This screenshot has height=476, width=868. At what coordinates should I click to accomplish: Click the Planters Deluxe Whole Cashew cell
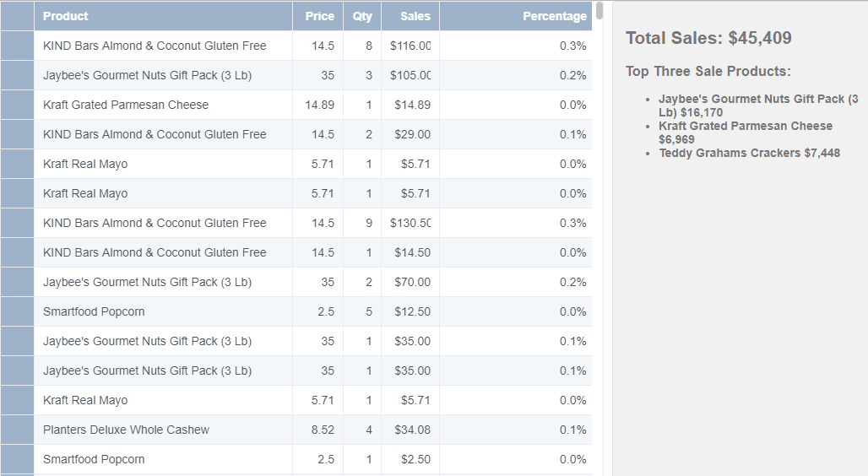coord(163,430)
